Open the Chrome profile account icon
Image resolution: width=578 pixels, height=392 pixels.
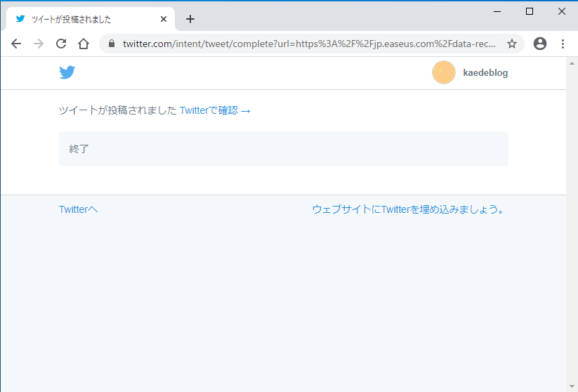click(540, 44)
